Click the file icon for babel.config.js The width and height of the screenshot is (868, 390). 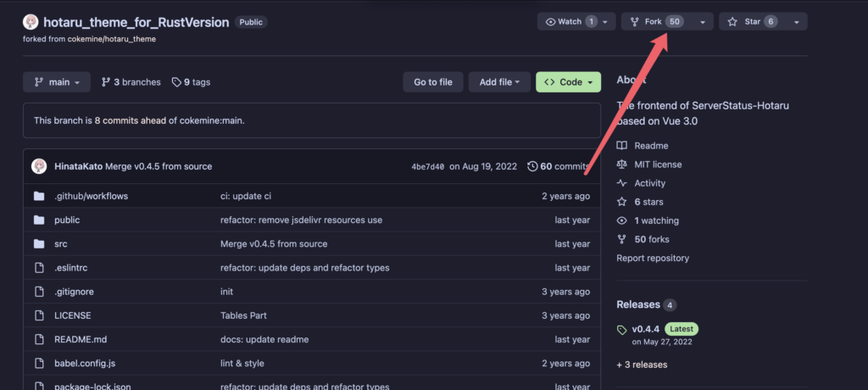pos(39,364)
